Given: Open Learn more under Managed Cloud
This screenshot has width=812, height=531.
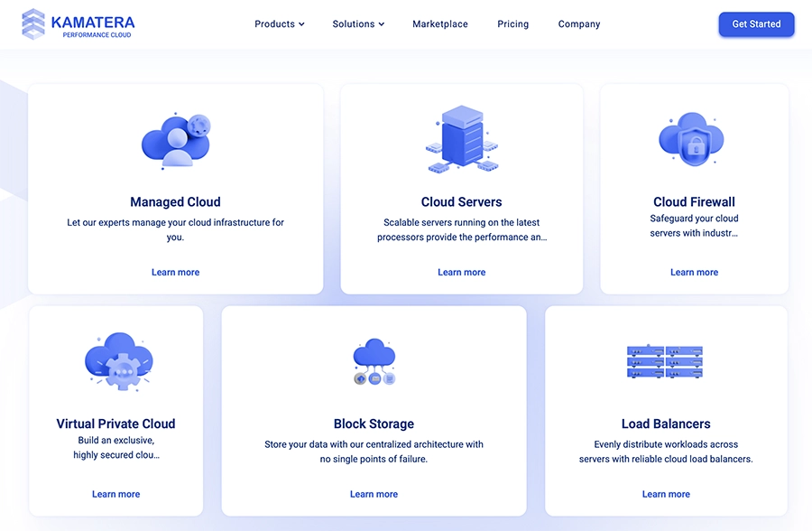Looking at the screenshot, I should [175, 272].
